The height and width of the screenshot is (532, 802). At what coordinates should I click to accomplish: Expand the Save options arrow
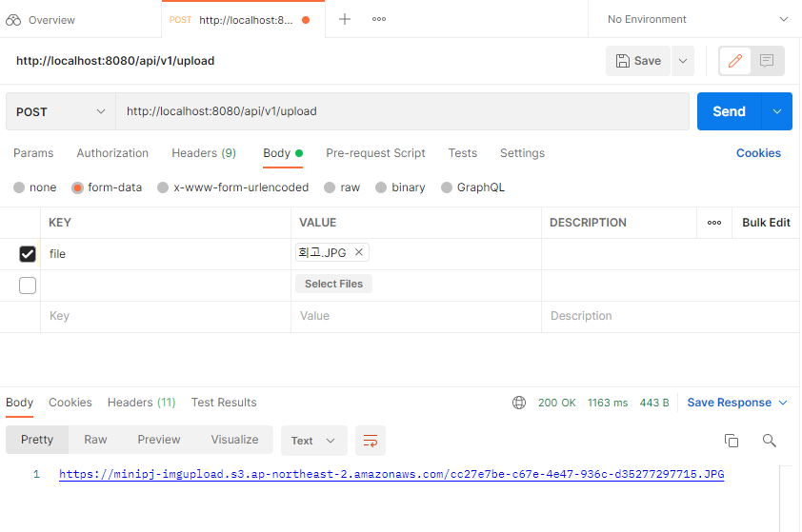coord(683,61)
